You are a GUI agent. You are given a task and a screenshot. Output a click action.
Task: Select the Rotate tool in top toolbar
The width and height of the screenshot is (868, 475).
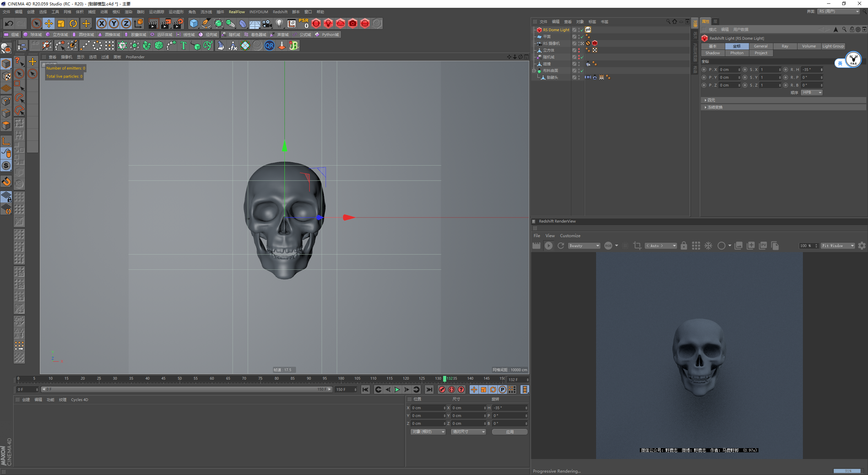tap(73, 23)
